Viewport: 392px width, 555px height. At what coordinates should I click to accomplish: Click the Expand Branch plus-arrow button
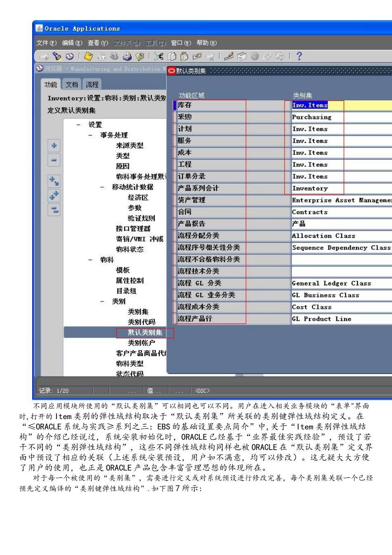click(x=54, y=181)
